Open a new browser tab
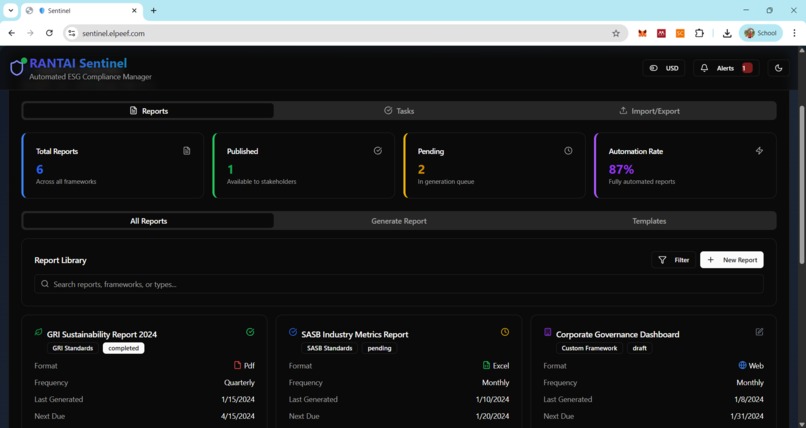The image size is (806, 428). tap(153, 10)
